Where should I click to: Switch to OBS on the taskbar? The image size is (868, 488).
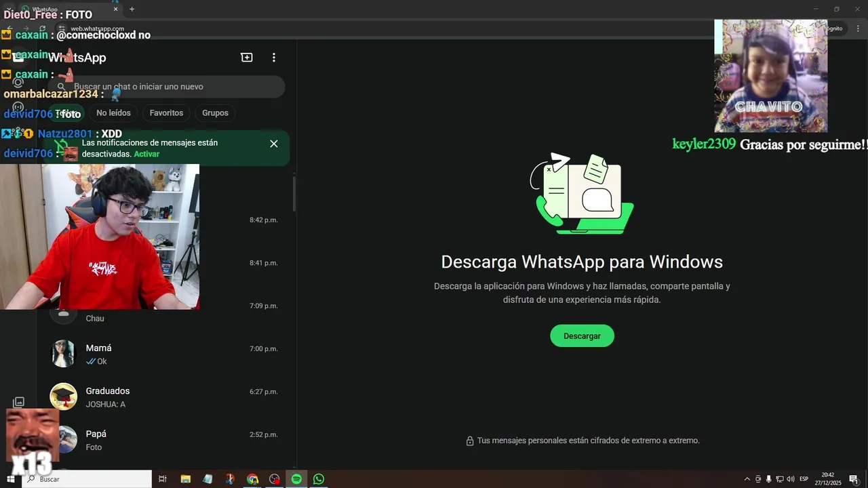click(274, 479)
